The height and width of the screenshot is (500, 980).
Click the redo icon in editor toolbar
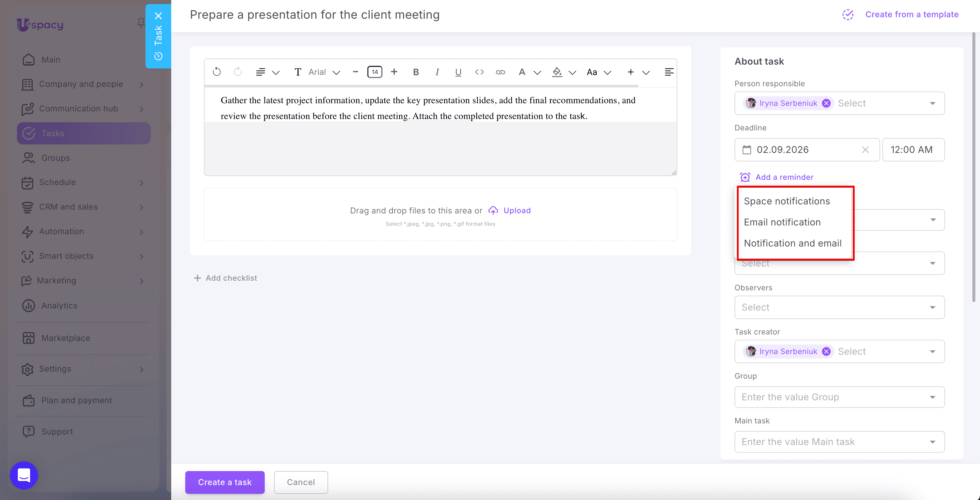[238, 72]
